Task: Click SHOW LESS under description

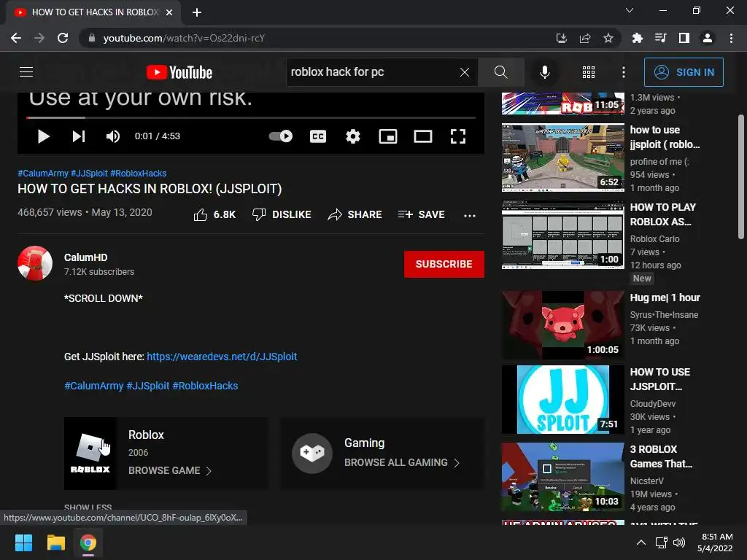Action: [x=88, y=507]
